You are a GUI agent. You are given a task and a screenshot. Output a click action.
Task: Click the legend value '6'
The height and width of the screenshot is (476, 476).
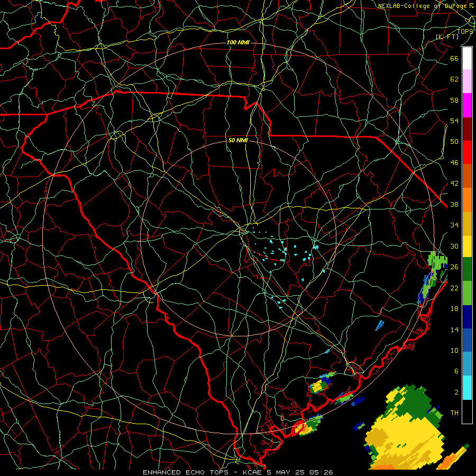click(456, 371)
